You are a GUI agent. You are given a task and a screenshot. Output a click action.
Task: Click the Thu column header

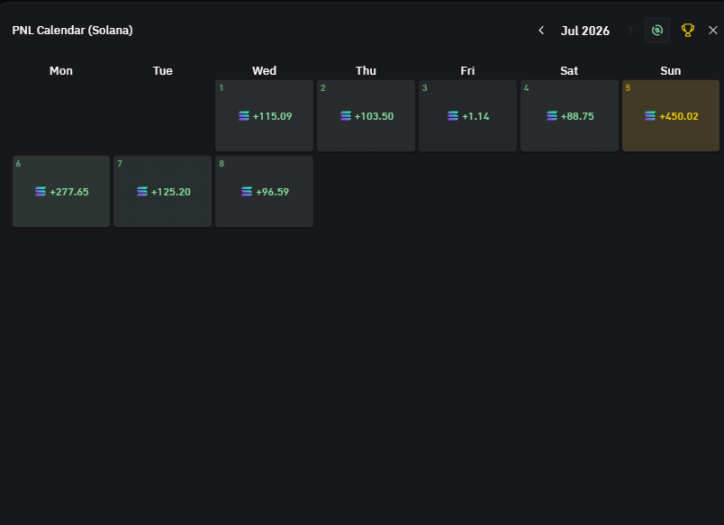(x=366, y=71)
